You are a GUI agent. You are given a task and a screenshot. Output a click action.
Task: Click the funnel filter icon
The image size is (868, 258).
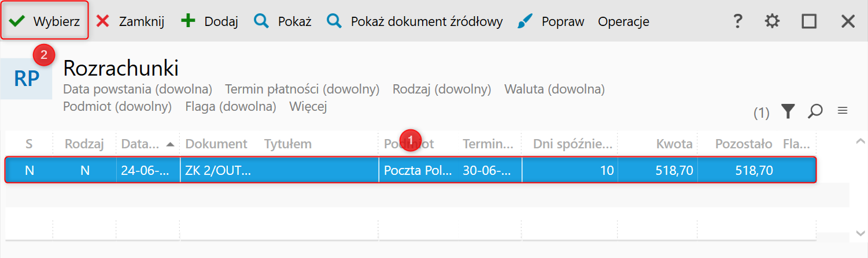pyautogui.click(x=788, y=111)
